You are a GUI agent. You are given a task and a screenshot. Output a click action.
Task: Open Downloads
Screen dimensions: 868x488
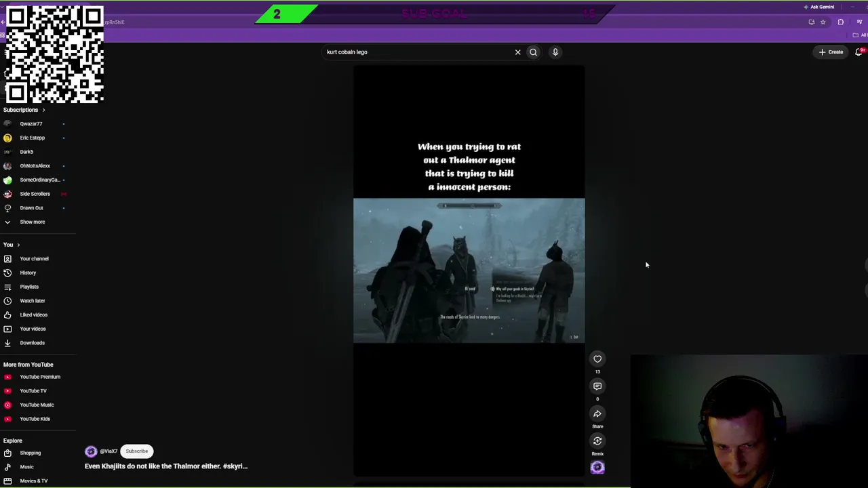34,343
